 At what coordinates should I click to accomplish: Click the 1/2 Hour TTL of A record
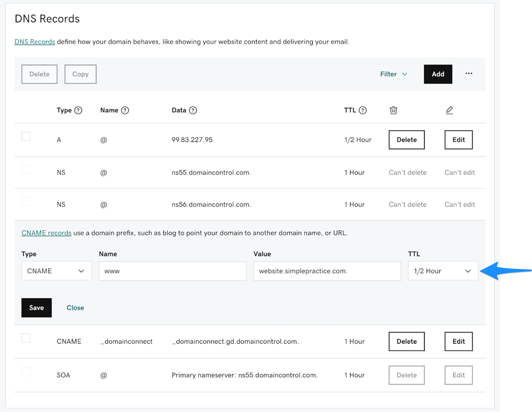point(358,140)
